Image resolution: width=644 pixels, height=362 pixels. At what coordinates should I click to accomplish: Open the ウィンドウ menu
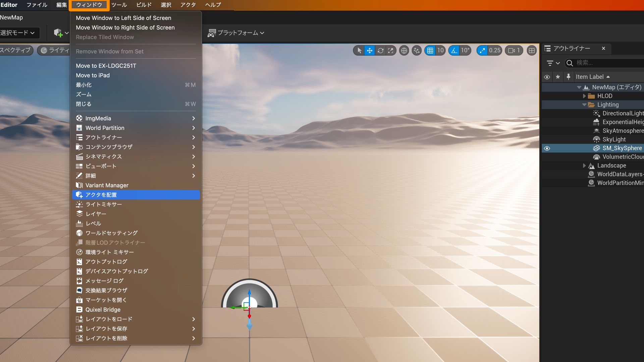click(89, 5)
